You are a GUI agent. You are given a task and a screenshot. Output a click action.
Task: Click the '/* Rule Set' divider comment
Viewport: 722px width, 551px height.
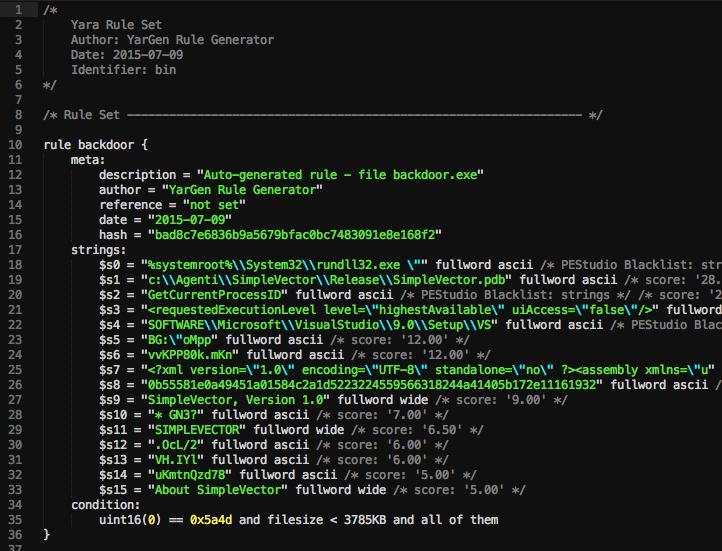point(322,115)
